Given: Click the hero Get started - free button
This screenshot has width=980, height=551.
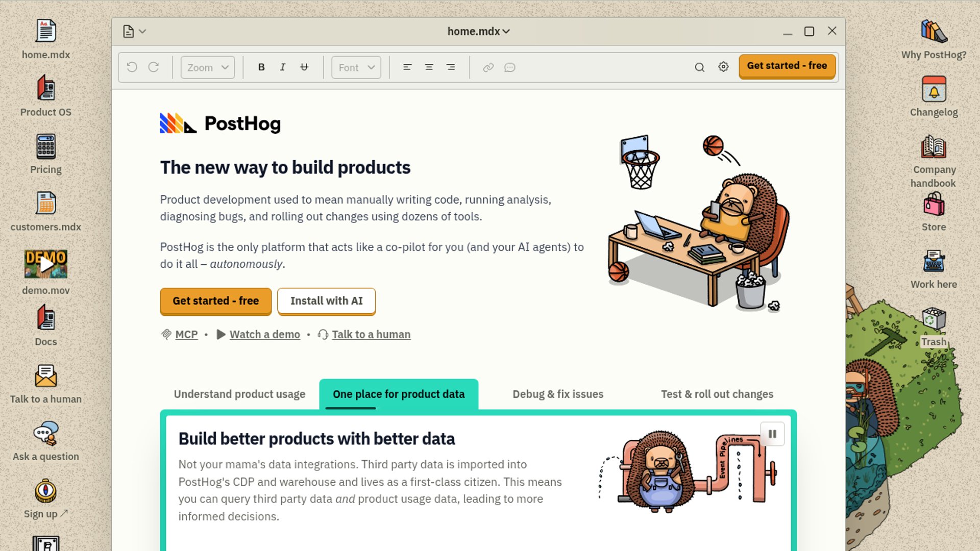Looking at the screenshot, I should [x=216, y=301].
